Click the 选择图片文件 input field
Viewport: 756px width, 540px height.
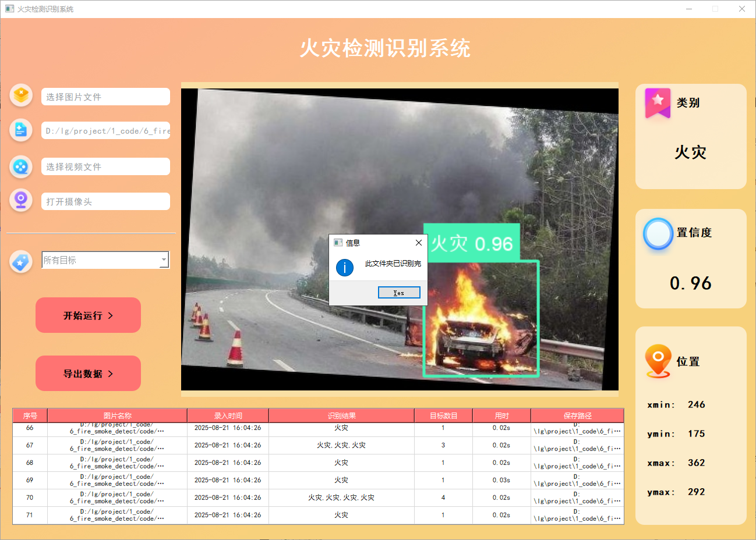[x=105, y=97]
